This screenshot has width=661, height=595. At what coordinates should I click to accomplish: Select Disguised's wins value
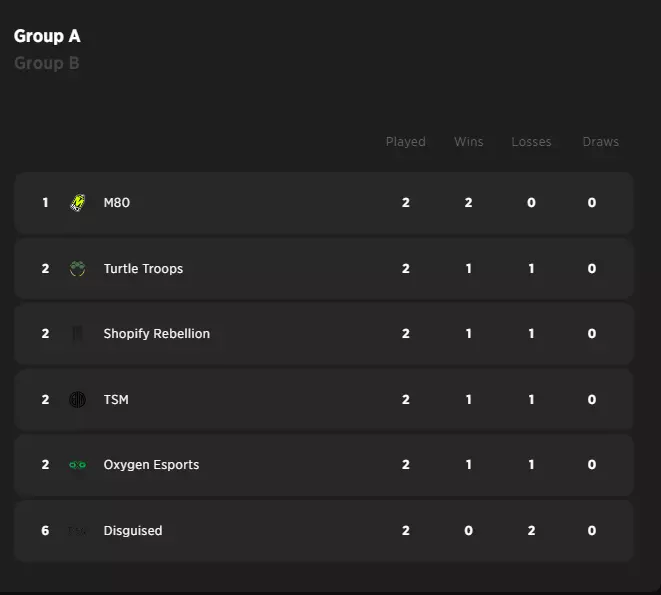[468, 530]
